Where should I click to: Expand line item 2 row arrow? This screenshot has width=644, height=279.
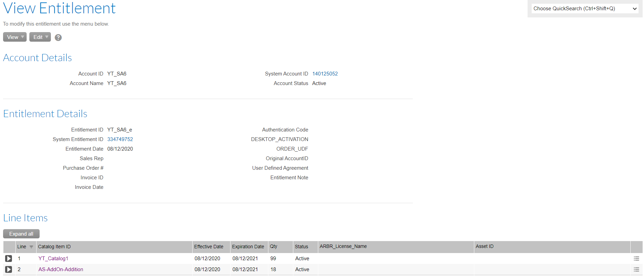coord(9,269)
